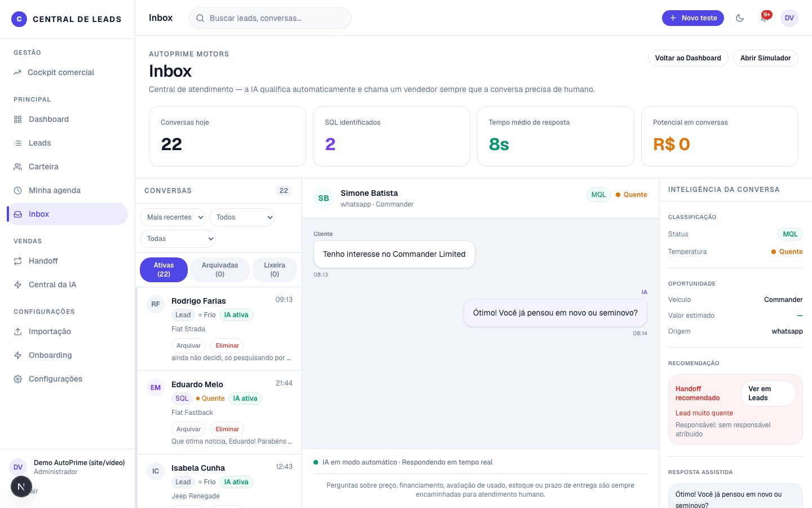Click the Handoff arrows icon

18,261
